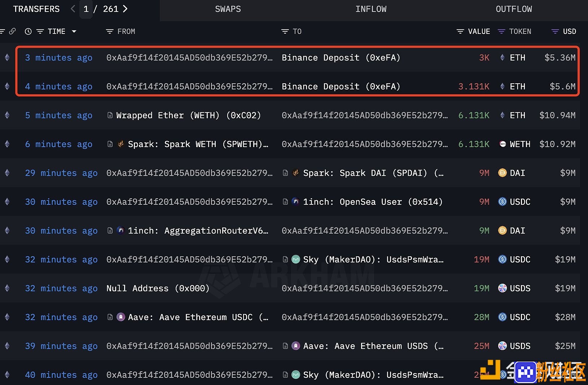Go to the next transfers page

(125, 9)
